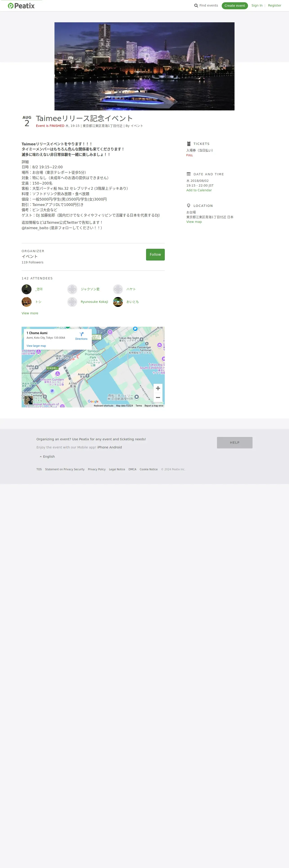This screenshot has width=289, height=868.
Task: Open the Register link
Action: (x=275, y=5)
